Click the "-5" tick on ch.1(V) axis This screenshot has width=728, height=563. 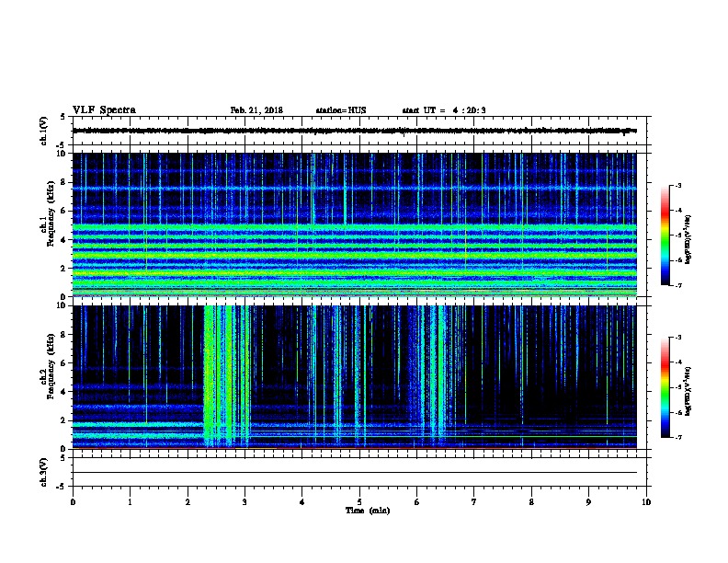tap(62, 145)
